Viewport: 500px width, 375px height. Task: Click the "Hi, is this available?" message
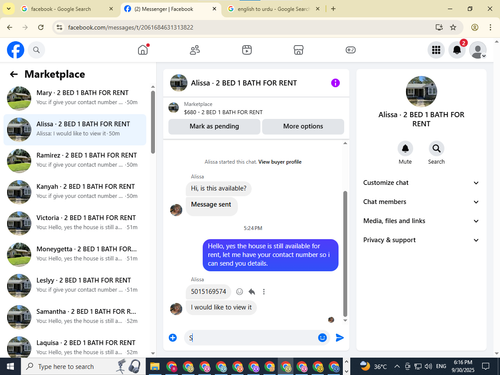click(x=219, y=189)
